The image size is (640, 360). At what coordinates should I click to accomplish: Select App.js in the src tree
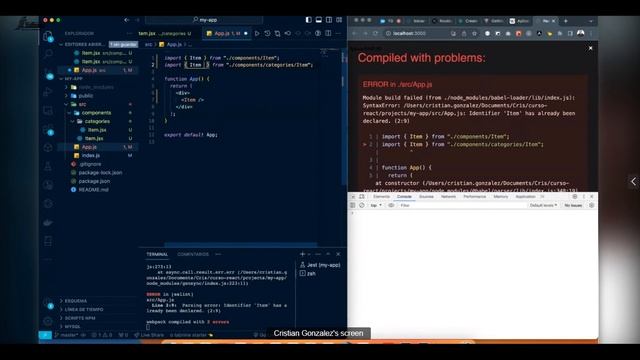pos(89,147)
